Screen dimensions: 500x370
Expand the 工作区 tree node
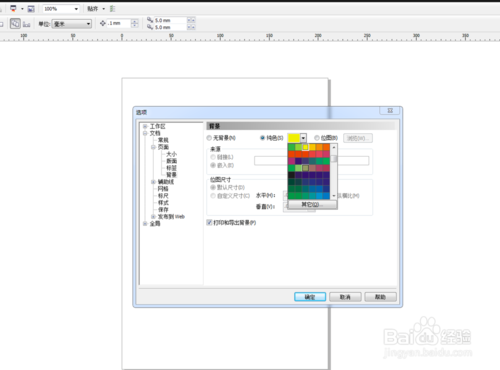(x=145, y=126)
